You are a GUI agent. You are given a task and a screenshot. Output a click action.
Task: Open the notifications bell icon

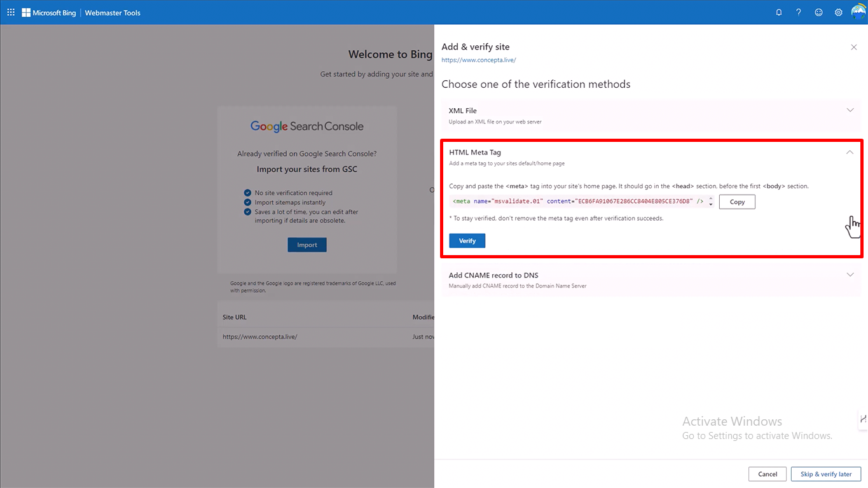[779, 12]
